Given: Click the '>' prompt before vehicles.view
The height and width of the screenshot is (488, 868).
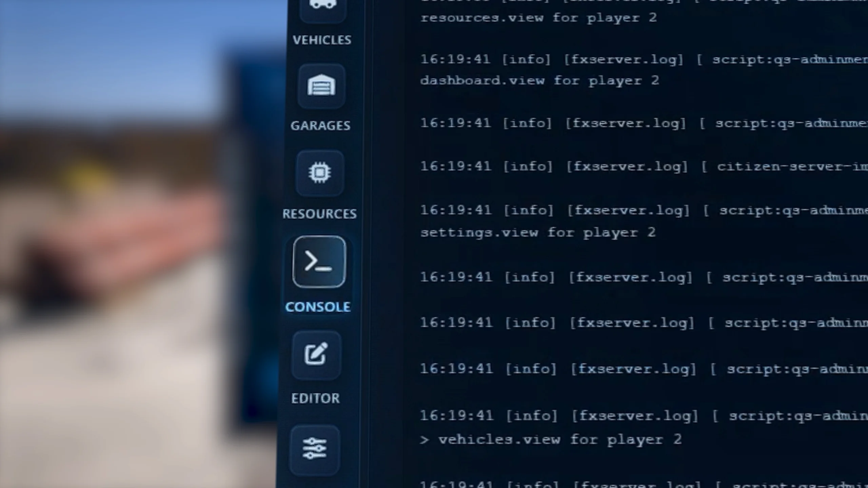Looking at the screenshot, I should coord(424,440).
